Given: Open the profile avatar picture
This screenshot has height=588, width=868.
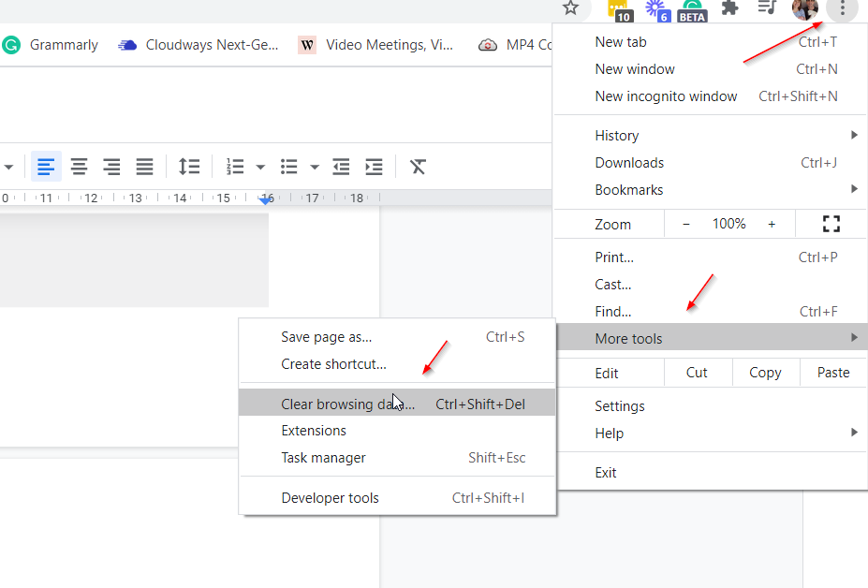Looking at the screenshot, I should click(x=805, y=8).
